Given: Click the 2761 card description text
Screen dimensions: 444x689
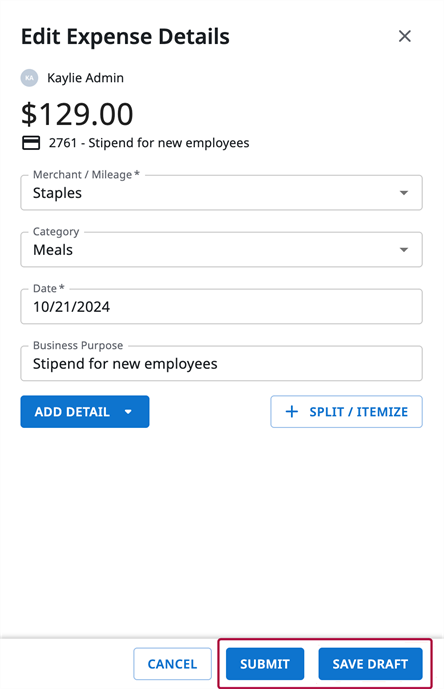Looking at the screenshot, I should tap(149, 143).
